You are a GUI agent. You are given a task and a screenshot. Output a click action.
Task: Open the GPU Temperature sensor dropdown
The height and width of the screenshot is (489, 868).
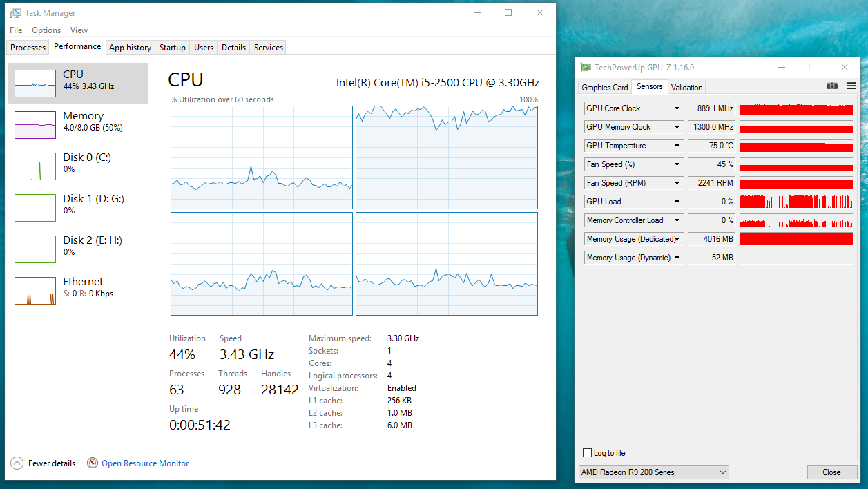[677, 146]
